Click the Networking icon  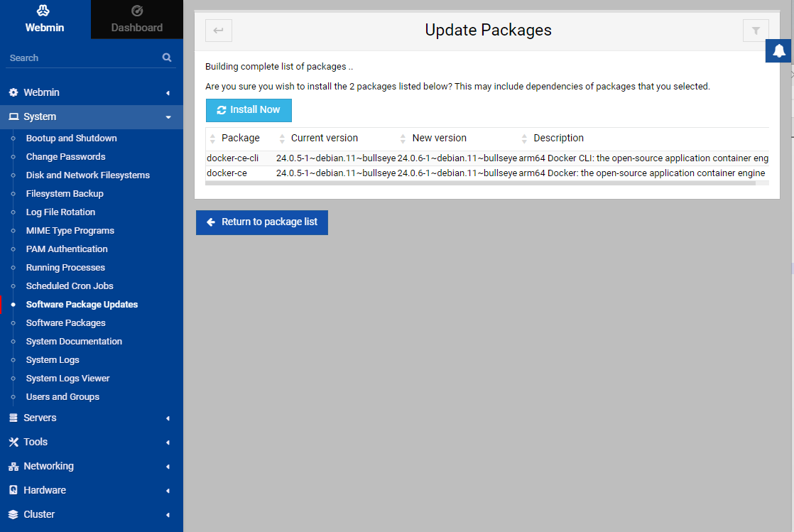13,466
